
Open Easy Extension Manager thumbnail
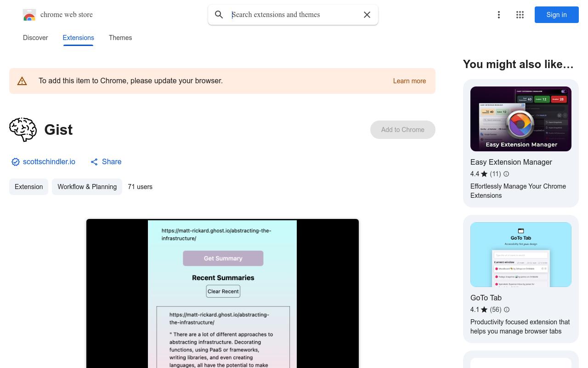(x=521, y=119)
